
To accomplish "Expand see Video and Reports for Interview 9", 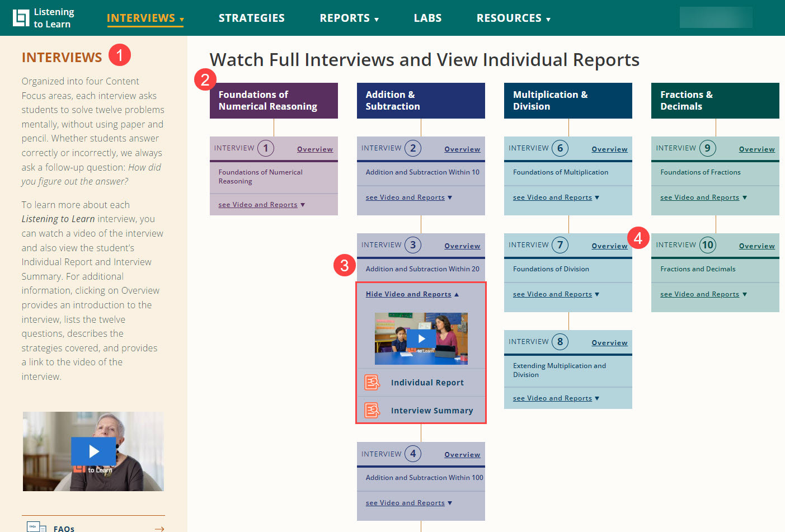I will [x=699, y=197].
